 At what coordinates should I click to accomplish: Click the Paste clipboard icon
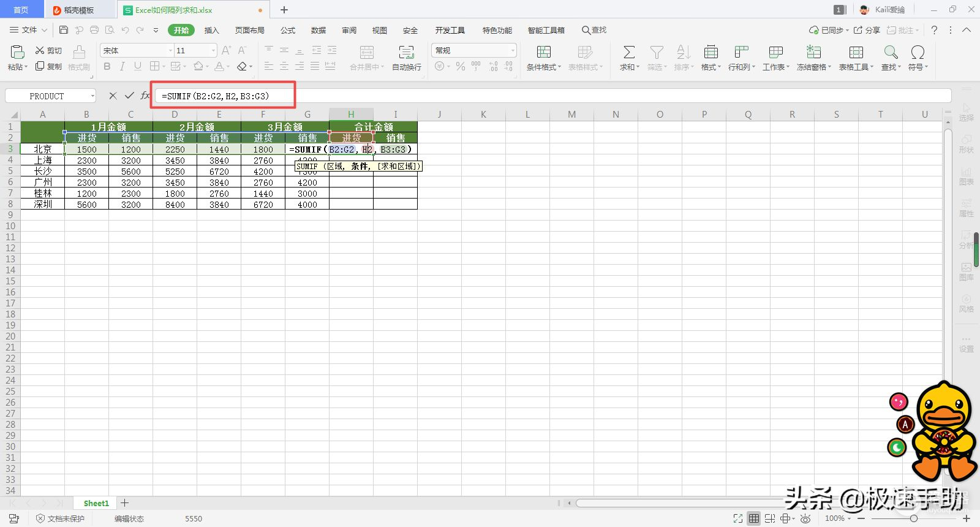pyautogui.click(x=17, y=52)
